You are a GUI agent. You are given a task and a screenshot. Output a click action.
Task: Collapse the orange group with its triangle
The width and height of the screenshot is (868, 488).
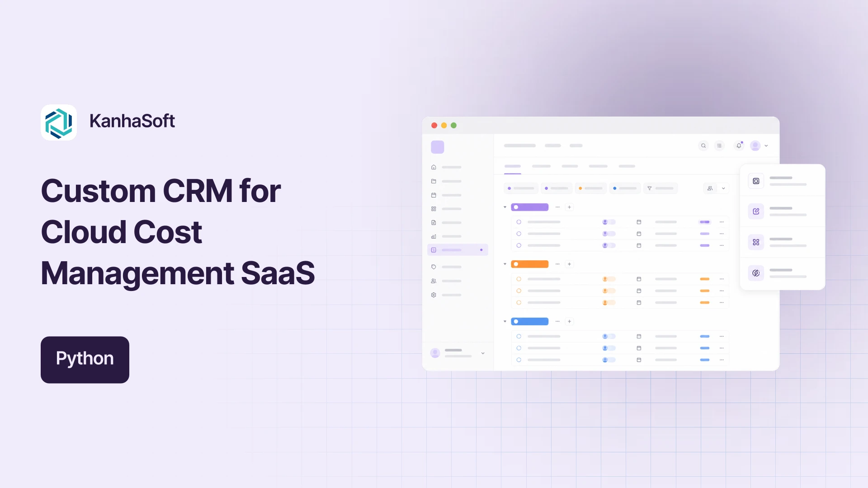(x=505, y=264)
